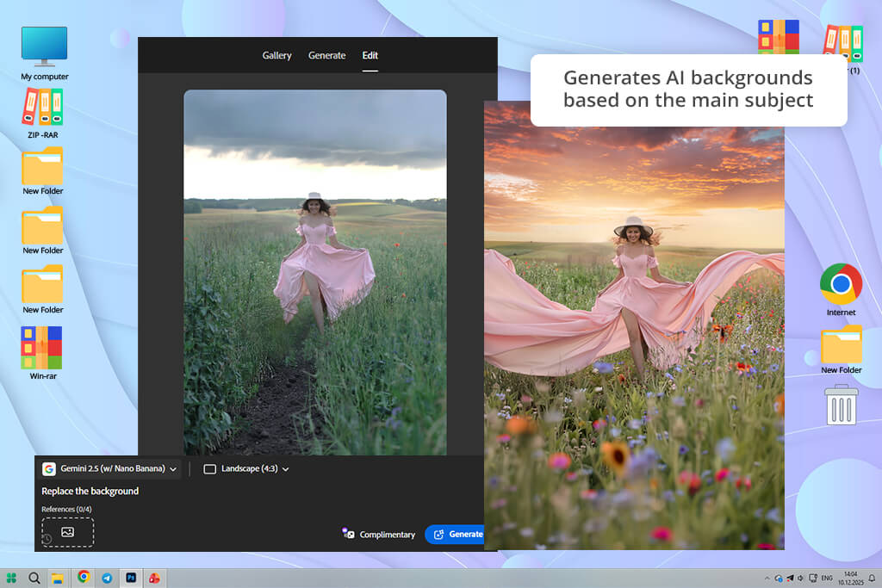Image resolution: width=882 pixels, height=588 pixels.
Task: Switch to the Generate tab
Action: [326, 55]
